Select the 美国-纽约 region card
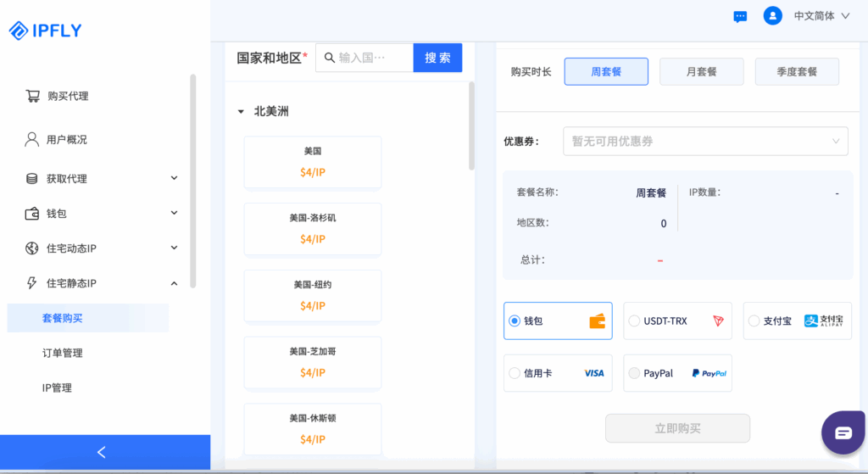 point(313,296)
